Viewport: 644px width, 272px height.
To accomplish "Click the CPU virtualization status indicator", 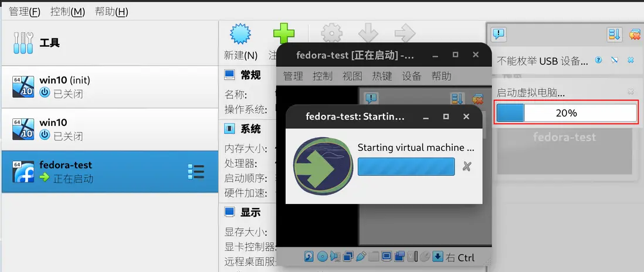I will (x=412, y=256).
